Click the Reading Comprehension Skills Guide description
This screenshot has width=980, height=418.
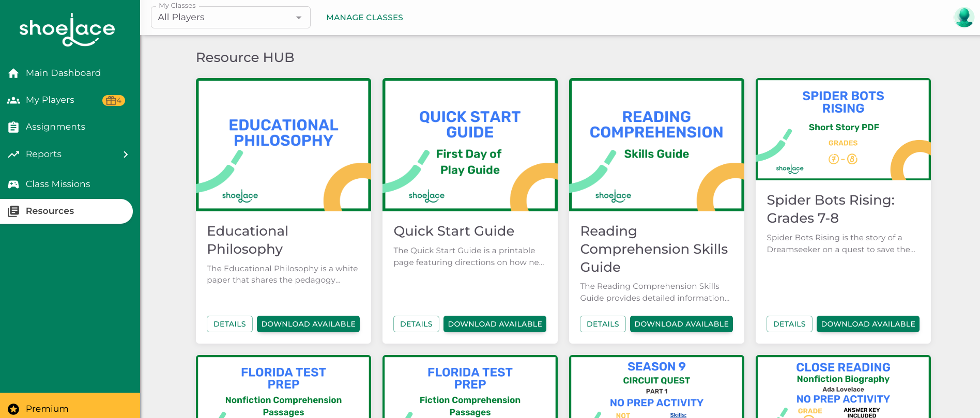655,292
